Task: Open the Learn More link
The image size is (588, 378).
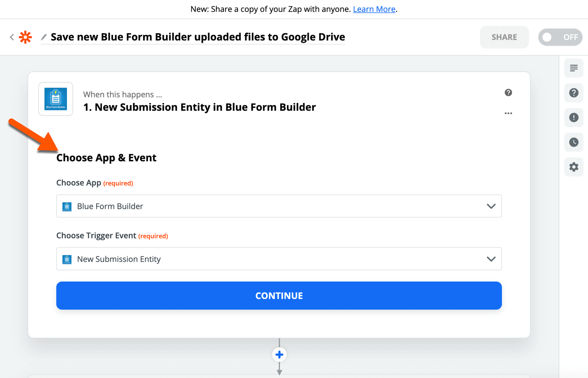Action: click(374, 9)
